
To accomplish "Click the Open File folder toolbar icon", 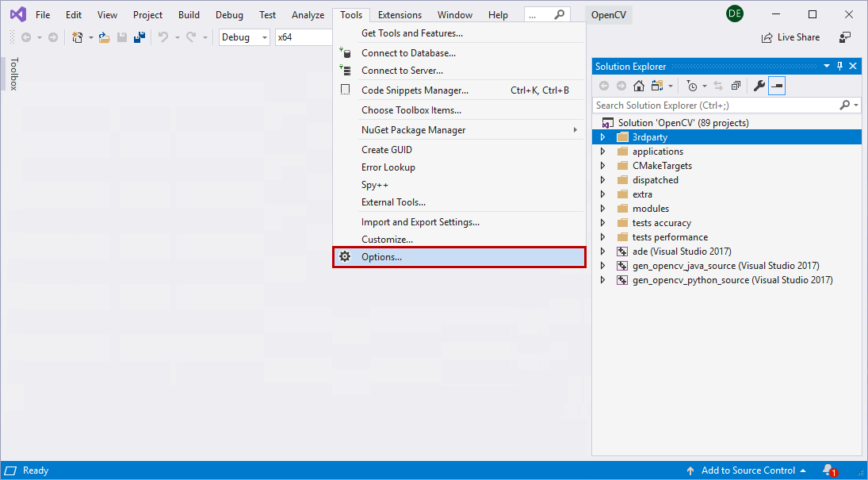I will pos(105,37).
